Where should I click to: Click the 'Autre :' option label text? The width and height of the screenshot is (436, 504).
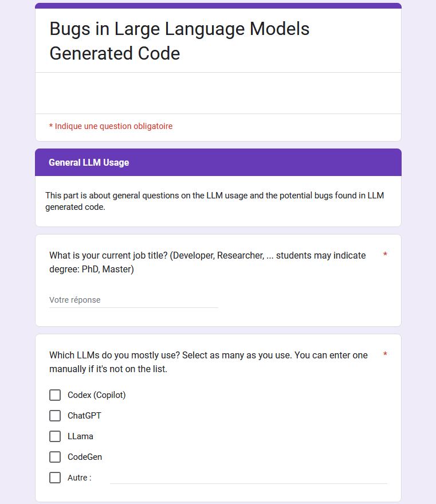point(79,478)
